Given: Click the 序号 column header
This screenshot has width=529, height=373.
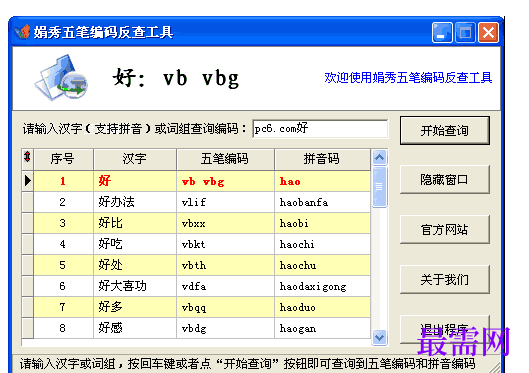Looking at the screenshot, I should [x=63, y=159].
